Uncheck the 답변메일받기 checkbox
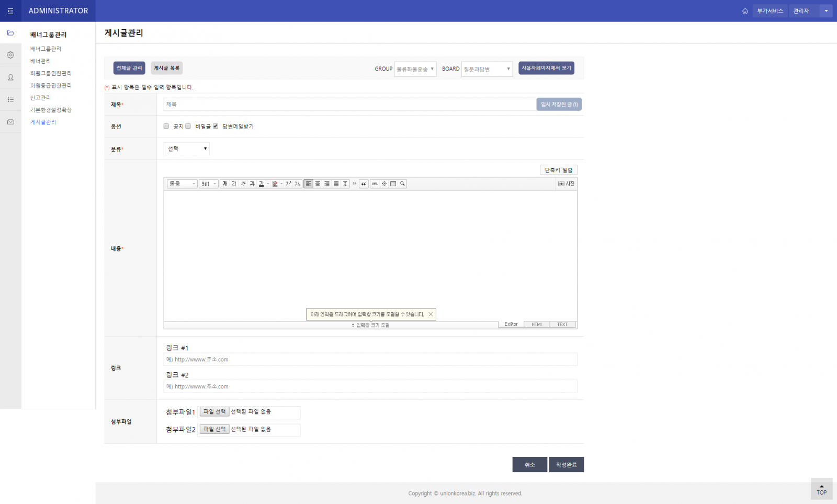 [x=216, y=126]
